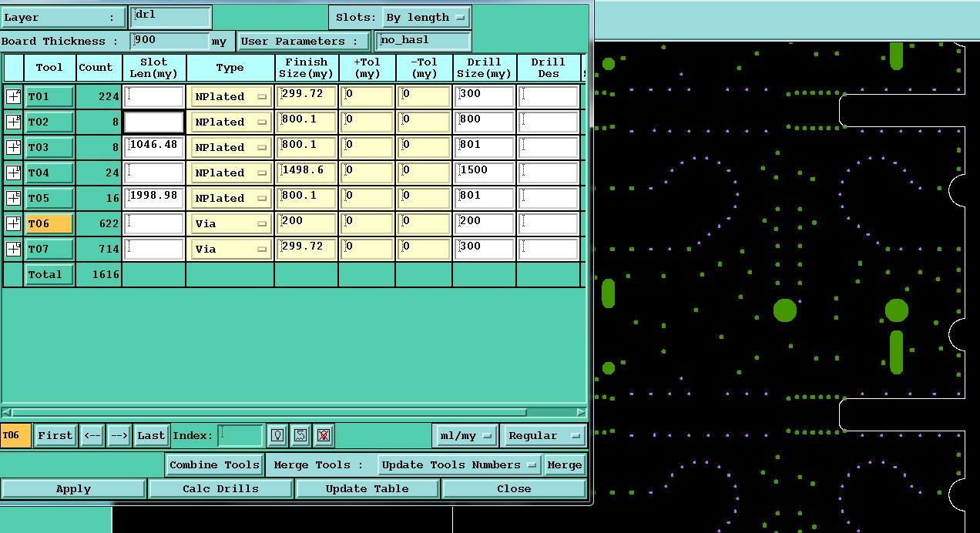980x533 pixels.
Task: Open the Type dropdown for T02
Action: (x=231, y=122)
